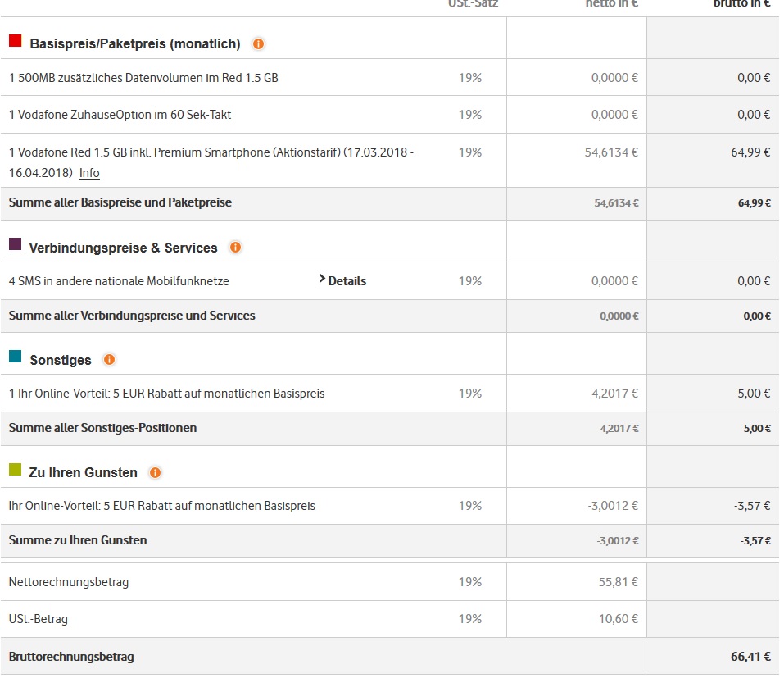The width and height of the screenshot is (784, 678).
Task: Open info icon next to Verbindungspreise & Services
Action: 235,247
